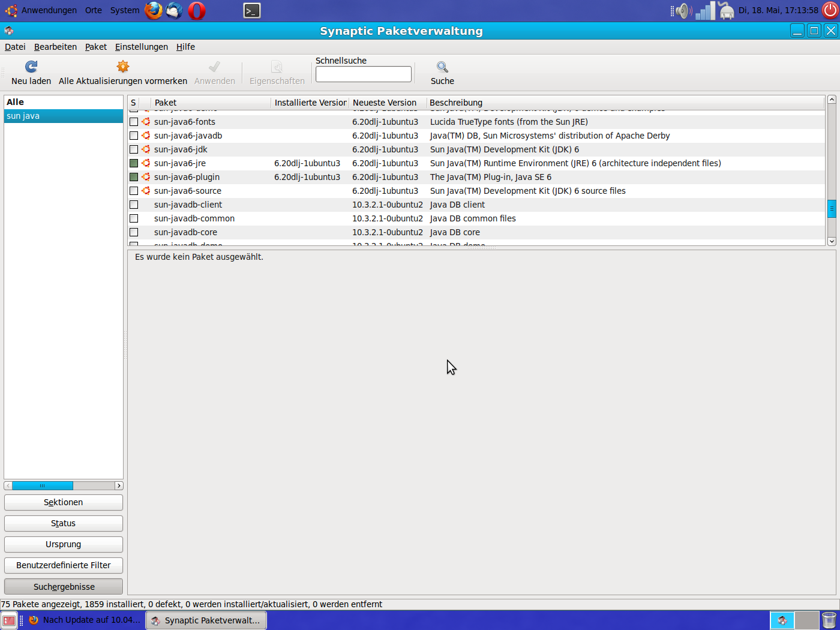This screenshot has height=630, width=840.
Task: Mark the sun-java6-javadb checkbox
Action: point(134,136)
